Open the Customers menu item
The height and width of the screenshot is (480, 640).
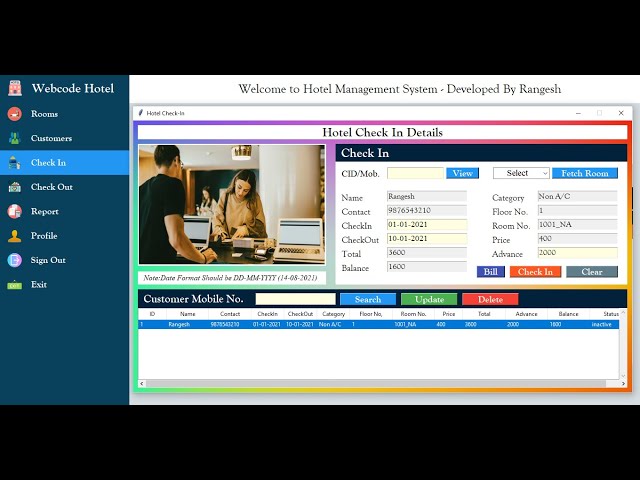(x=51, y=138)
